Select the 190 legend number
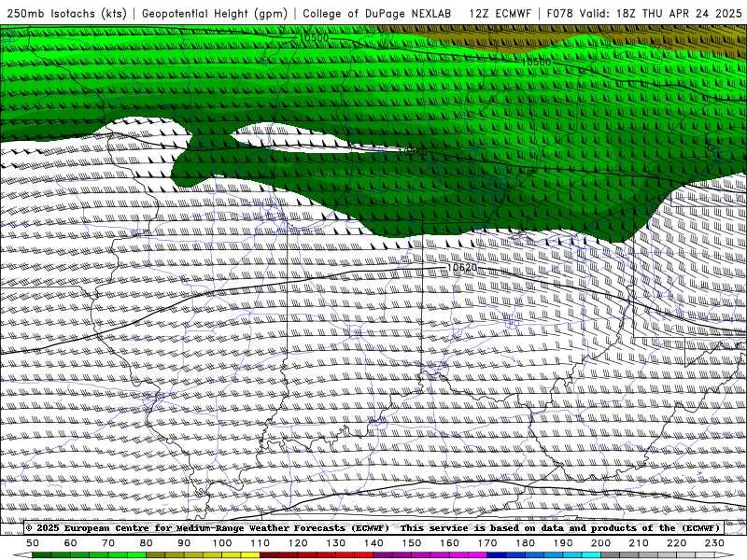The width and height of the screenshot is (747, 560). point(563,543)
